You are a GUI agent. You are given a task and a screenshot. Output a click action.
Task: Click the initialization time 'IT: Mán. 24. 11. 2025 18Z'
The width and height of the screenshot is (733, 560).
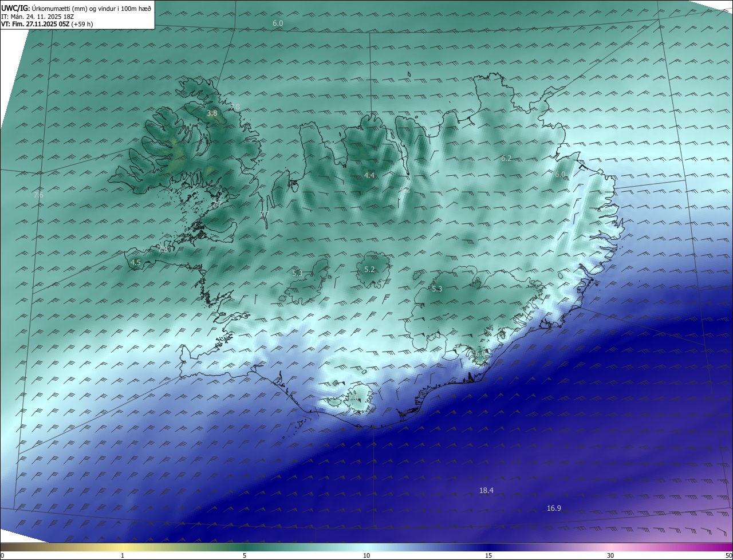tap(37, 17)
